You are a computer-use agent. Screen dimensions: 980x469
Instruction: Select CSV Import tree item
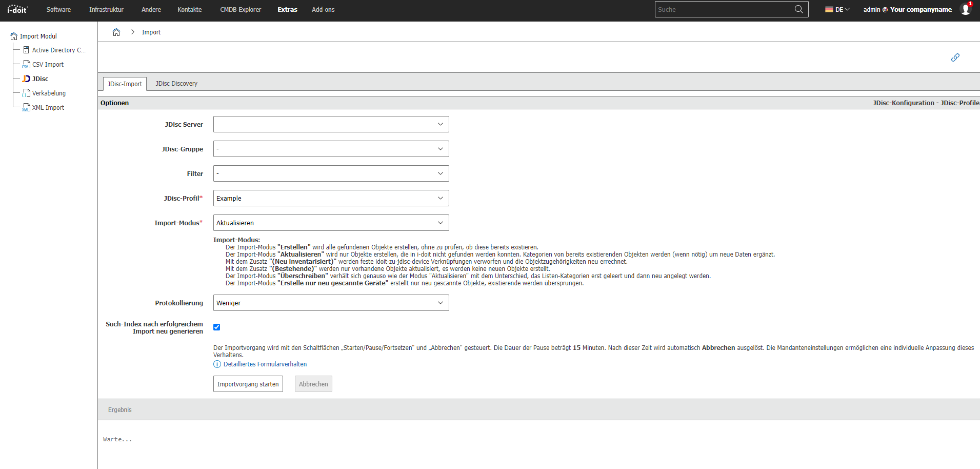click(x=48, y=65)
